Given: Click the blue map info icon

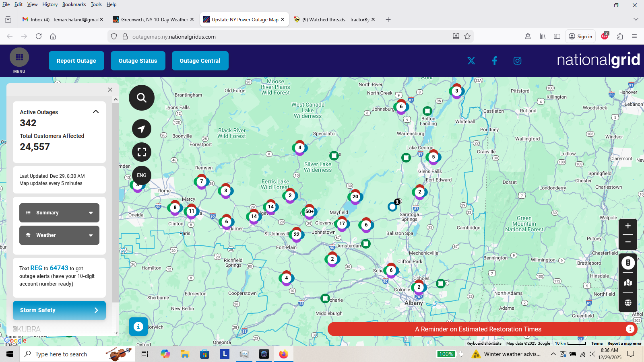Looking at the screenshot, I should (x=138, y=327).
